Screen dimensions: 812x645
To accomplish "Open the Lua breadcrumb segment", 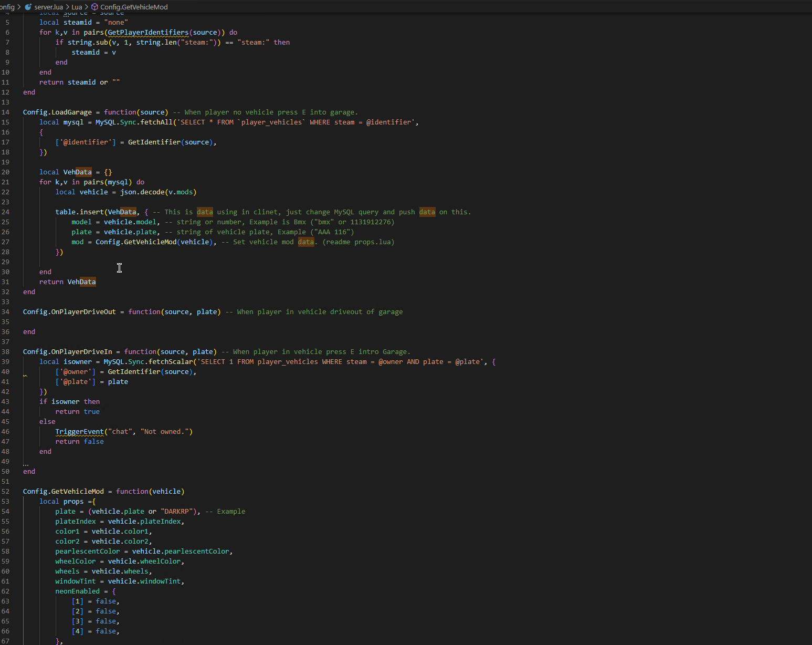I will (77, 7).
